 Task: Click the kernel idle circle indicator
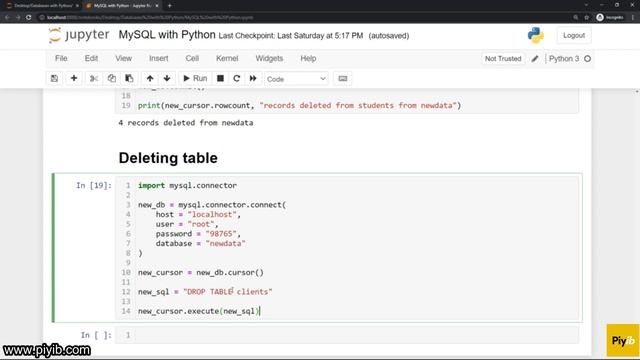(x=587, y=59)
